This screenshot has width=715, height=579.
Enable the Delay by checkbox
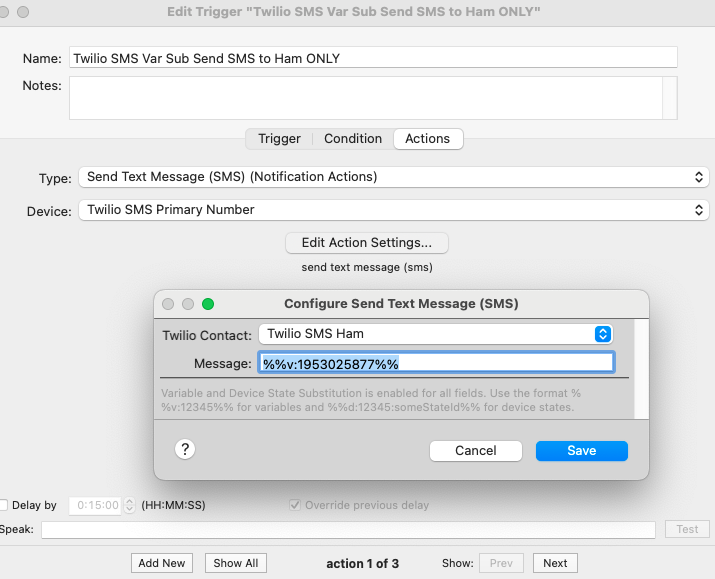[3, 505]
